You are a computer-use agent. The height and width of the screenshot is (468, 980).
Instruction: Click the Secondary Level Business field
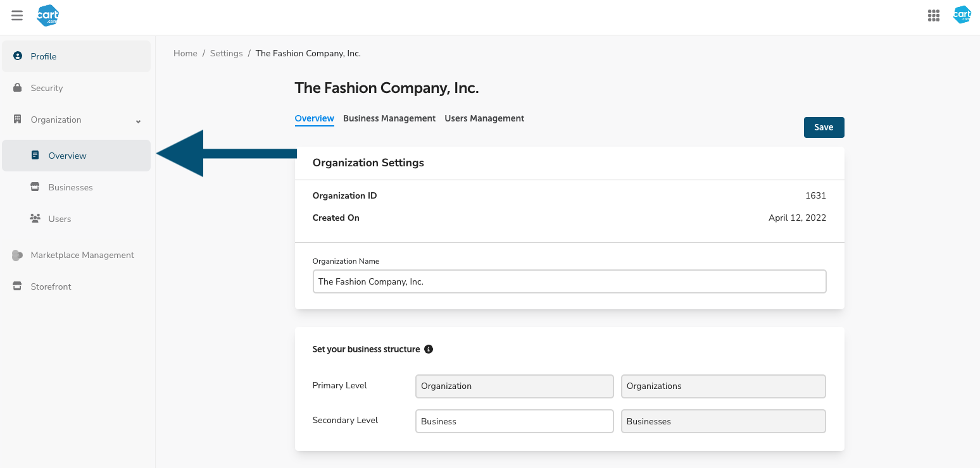pyautogui.click(x=514, y=421)
